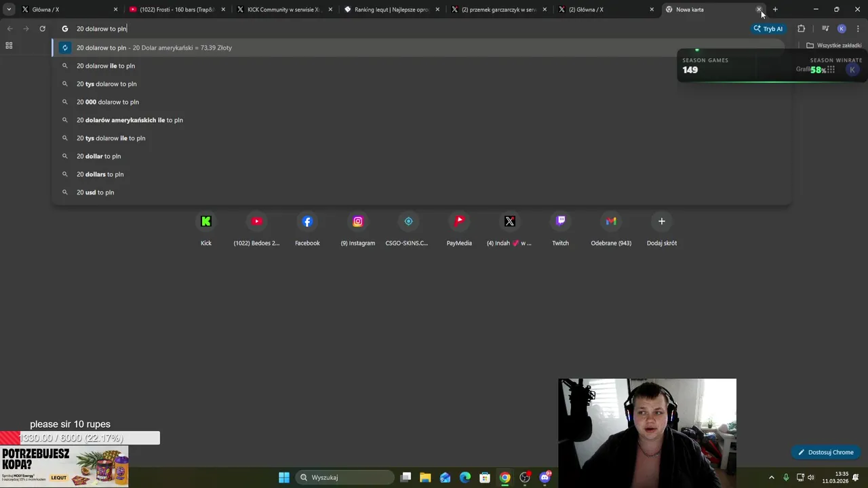Click the microphone icon in system tray
This screenshot has height=488, width=868.
coord(786,477)
